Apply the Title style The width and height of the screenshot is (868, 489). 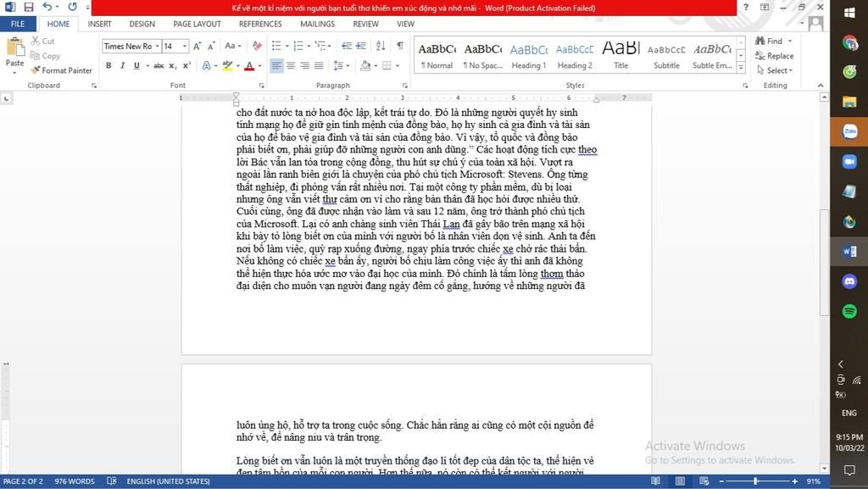(620, 55)
